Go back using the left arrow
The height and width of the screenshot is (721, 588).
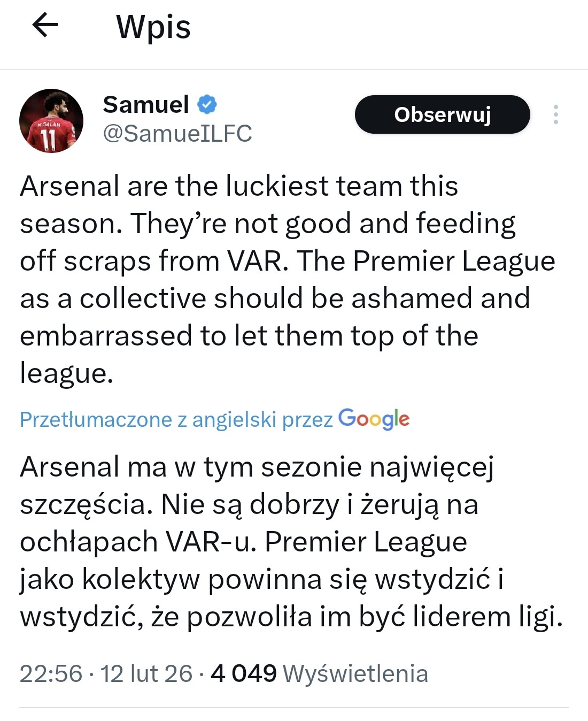pos(45,25)
